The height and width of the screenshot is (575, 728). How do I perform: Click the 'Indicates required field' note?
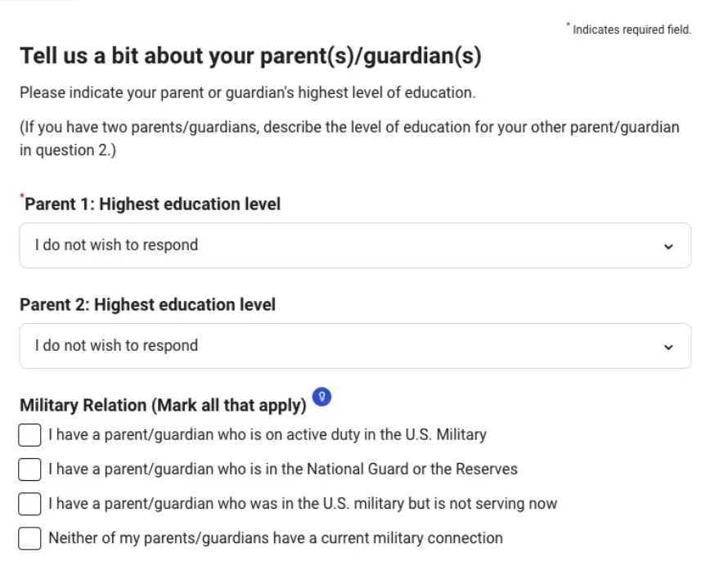click(632, 29)
